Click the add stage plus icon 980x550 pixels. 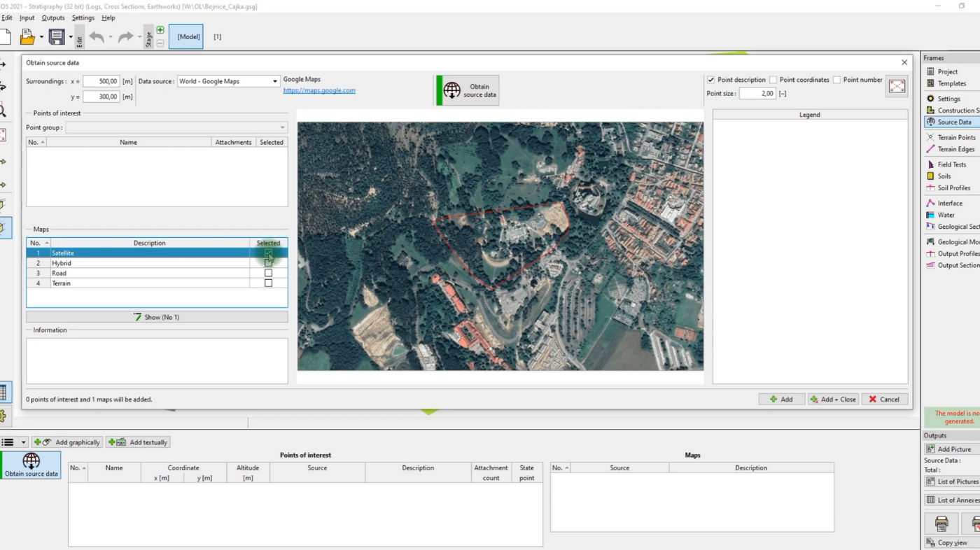(160, 30)
